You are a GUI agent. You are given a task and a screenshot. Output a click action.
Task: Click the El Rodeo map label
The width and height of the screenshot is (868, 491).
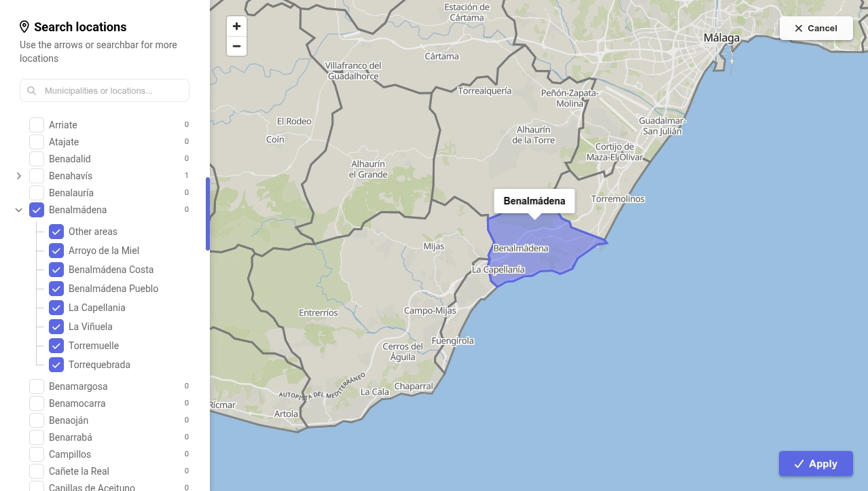point(294,122)
